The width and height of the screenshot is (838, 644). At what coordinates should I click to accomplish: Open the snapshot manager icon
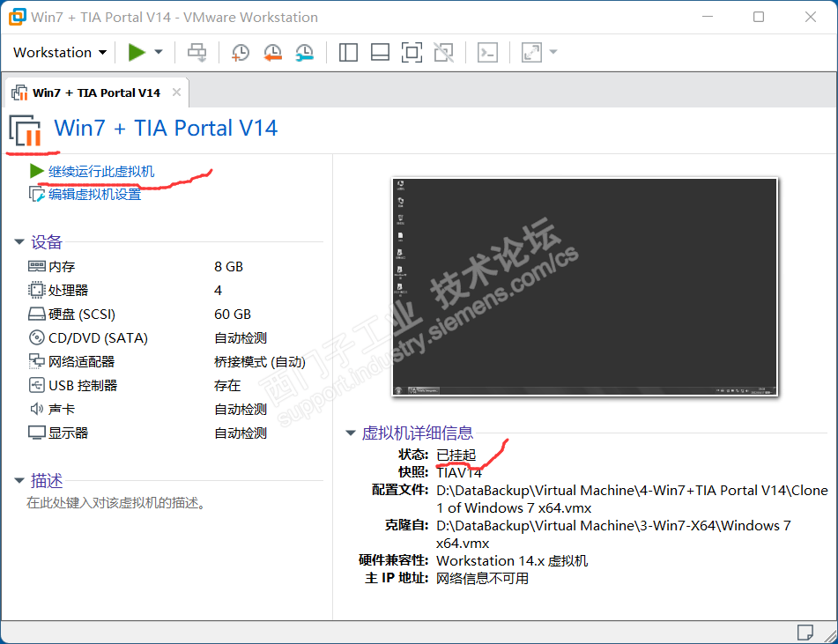point(305,52)
